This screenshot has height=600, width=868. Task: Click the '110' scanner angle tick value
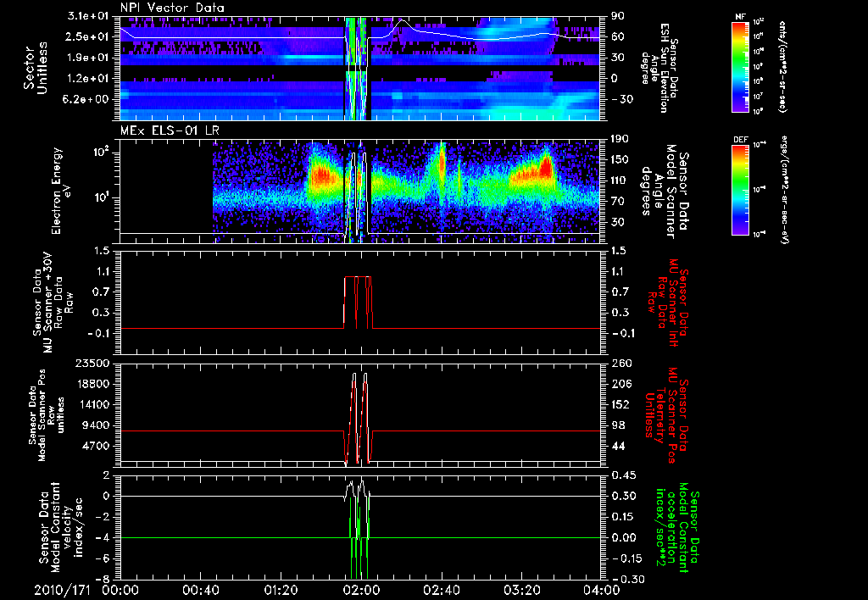pos(620,181)
